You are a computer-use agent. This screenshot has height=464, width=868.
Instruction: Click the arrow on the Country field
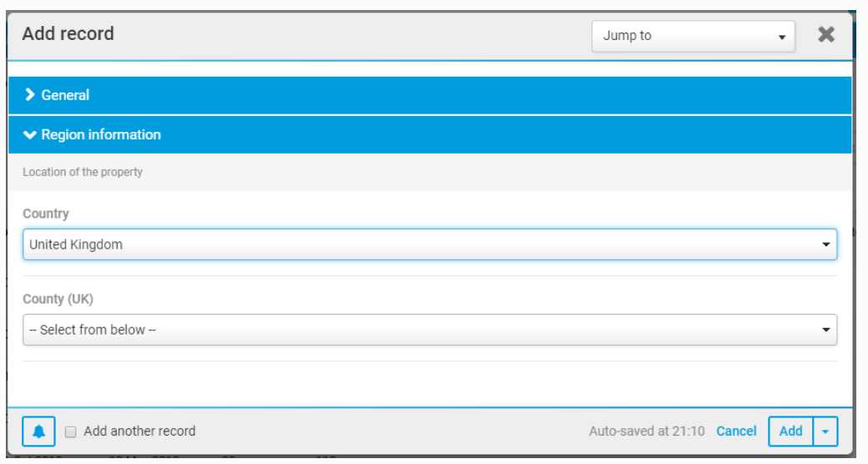point(825,245)
